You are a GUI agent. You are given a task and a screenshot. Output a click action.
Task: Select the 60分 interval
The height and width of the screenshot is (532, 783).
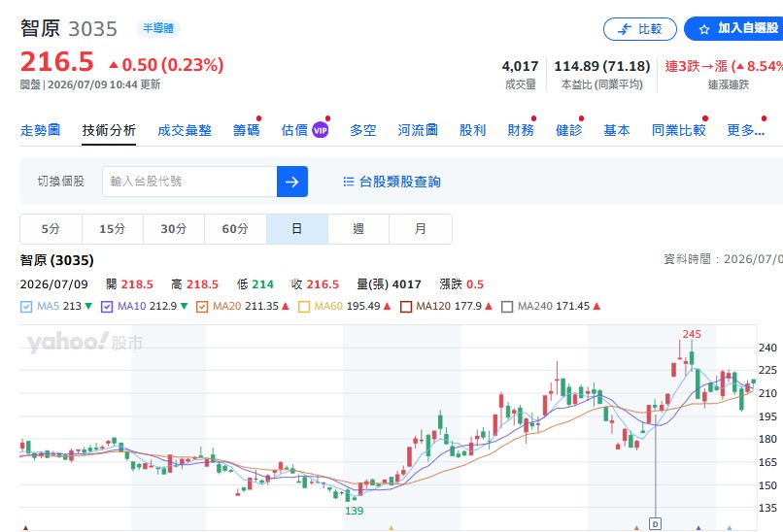235,229
